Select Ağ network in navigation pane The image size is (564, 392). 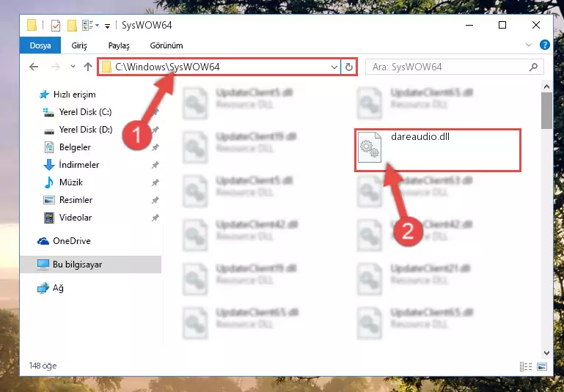pos(58,288)
